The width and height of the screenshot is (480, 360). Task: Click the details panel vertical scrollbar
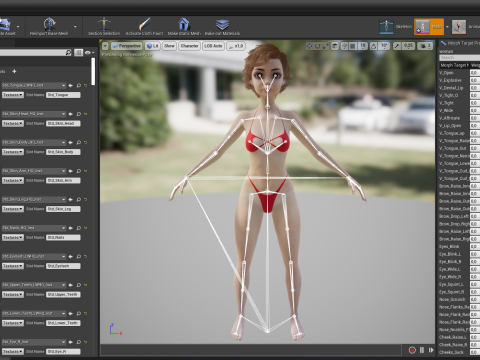tap(93, 72)
